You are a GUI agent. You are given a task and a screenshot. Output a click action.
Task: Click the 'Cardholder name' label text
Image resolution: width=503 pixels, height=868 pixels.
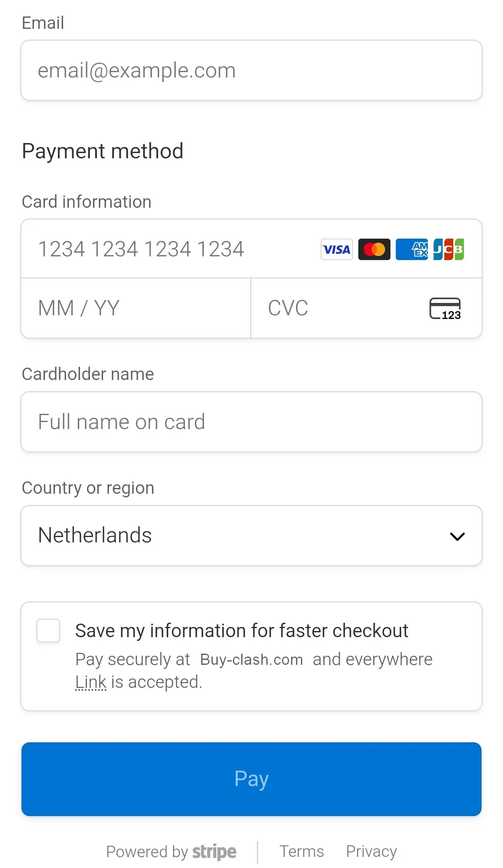(88, 374)
